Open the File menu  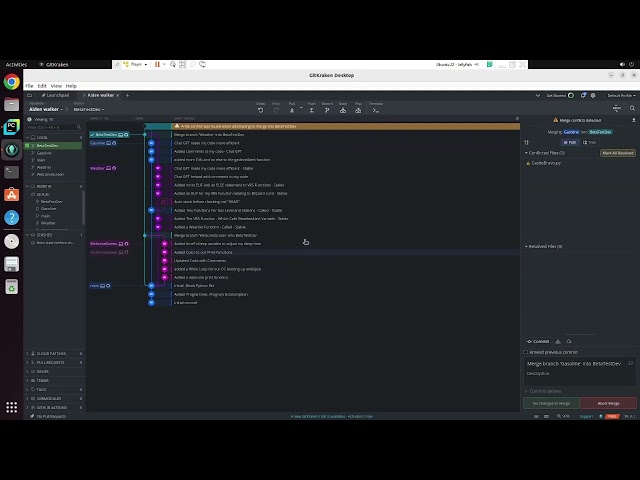29,86
